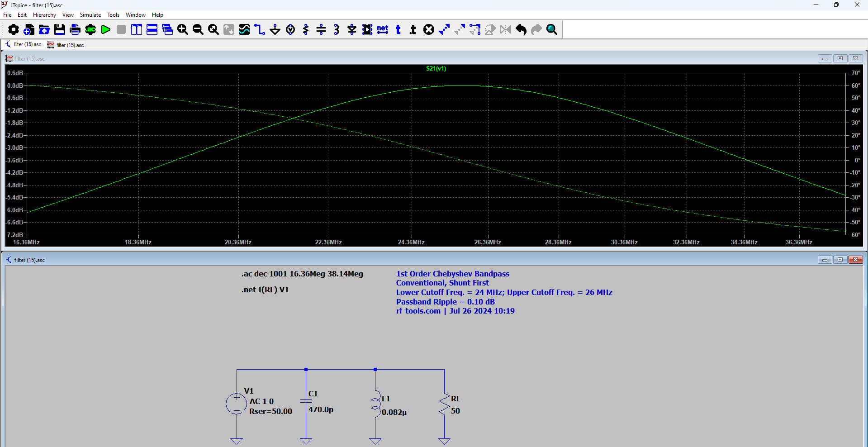Click the Zoom Out magnifier icon

click(x=198, y=29)
